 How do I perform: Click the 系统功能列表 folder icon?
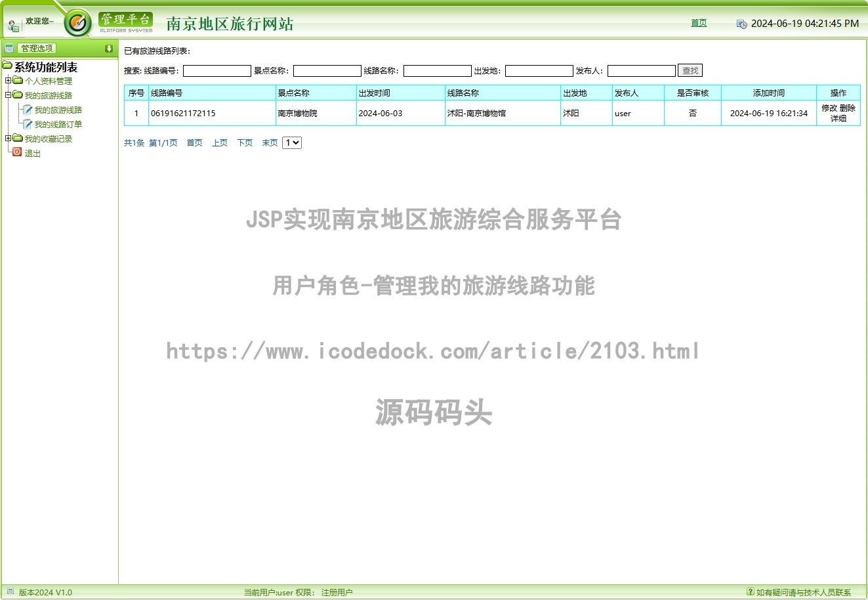[7, 66]
